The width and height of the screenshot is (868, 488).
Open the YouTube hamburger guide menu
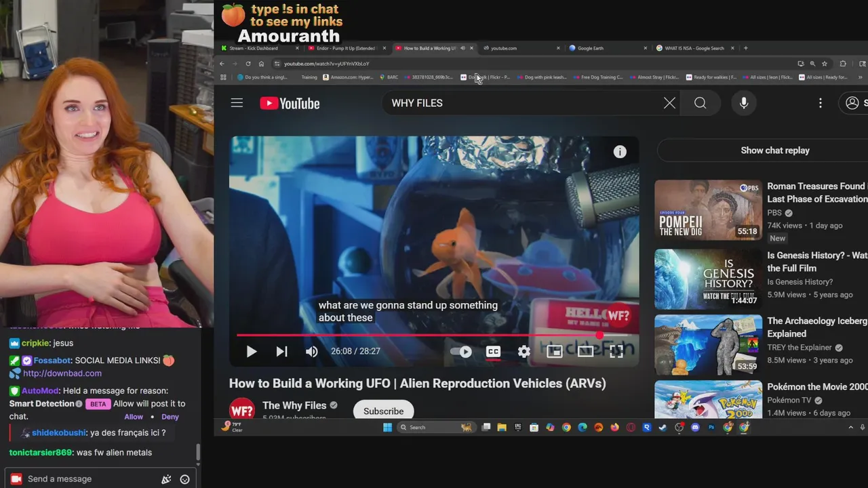[237, 103]
